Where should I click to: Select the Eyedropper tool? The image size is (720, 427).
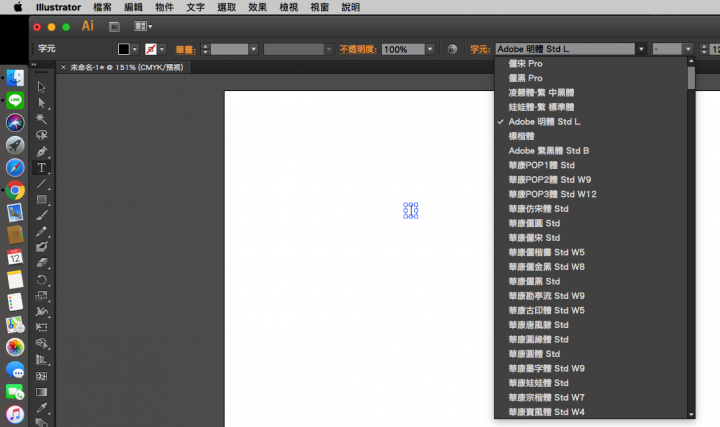[41, 408]
